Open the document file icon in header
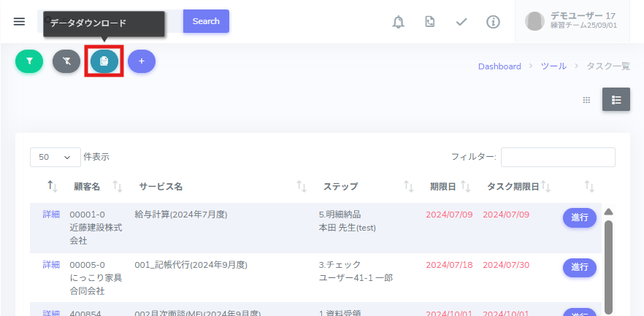 tap(430, 22)
